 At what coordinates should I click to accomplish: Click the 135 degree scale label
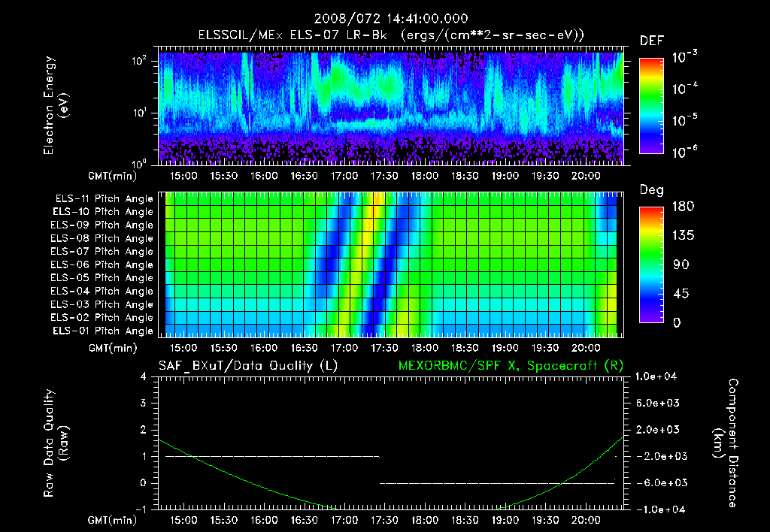pyautogui.click(x=683, y=235)
